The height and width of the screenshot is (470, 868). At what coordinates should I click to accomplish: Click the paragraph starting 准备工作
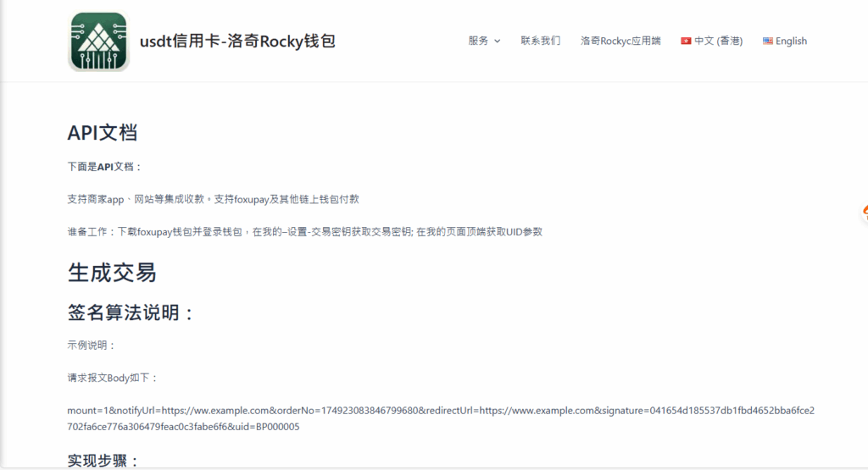305,232
